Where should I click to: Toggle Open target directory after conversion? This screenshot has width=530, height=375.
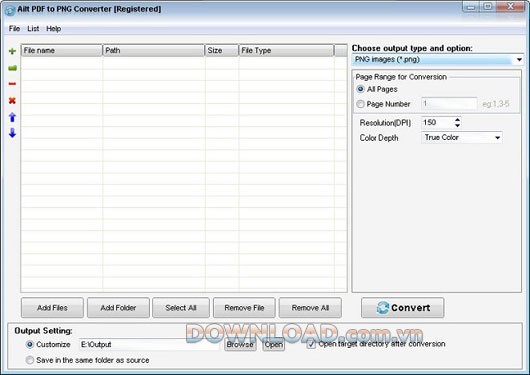point(311,344)
